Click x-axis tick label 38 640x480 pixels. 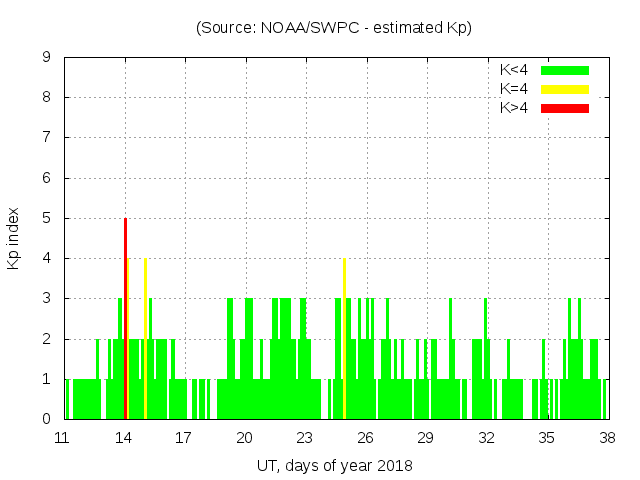(x=607, y=437)
